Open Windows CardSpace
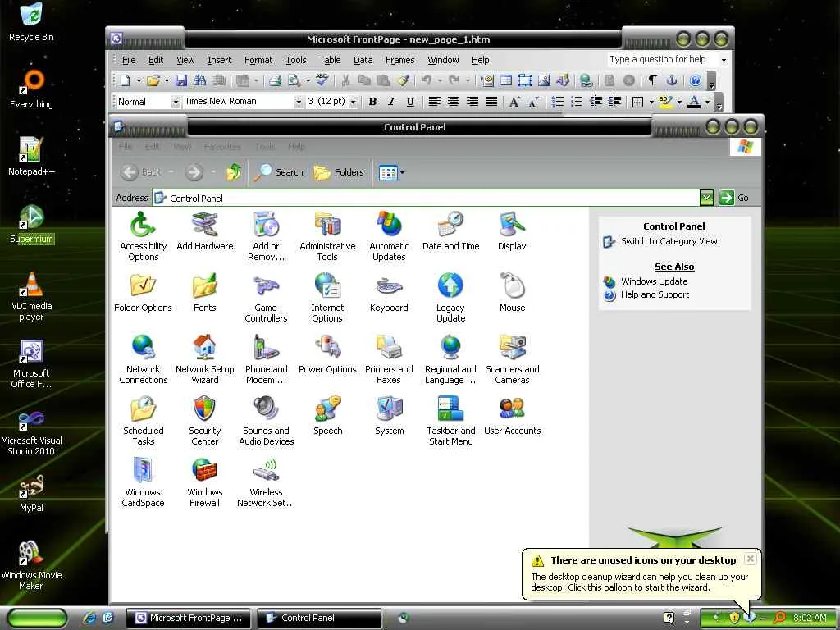The image size is (840, 630). 143,482
